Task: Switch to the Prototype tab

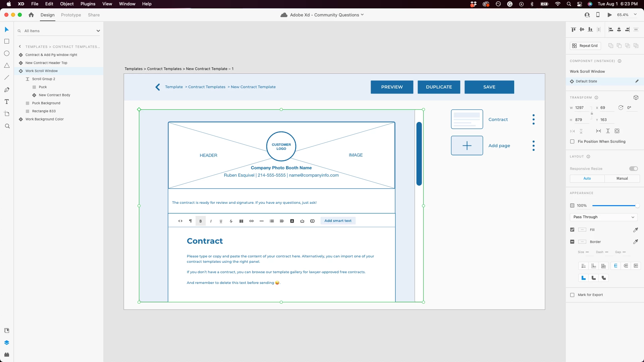Action: 71,15
